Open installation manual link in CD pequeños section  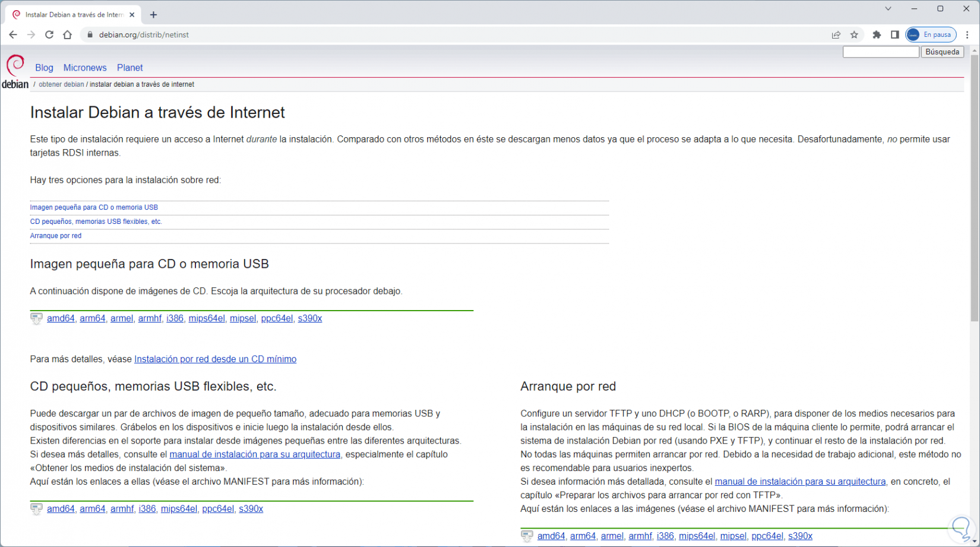point(255,454)
